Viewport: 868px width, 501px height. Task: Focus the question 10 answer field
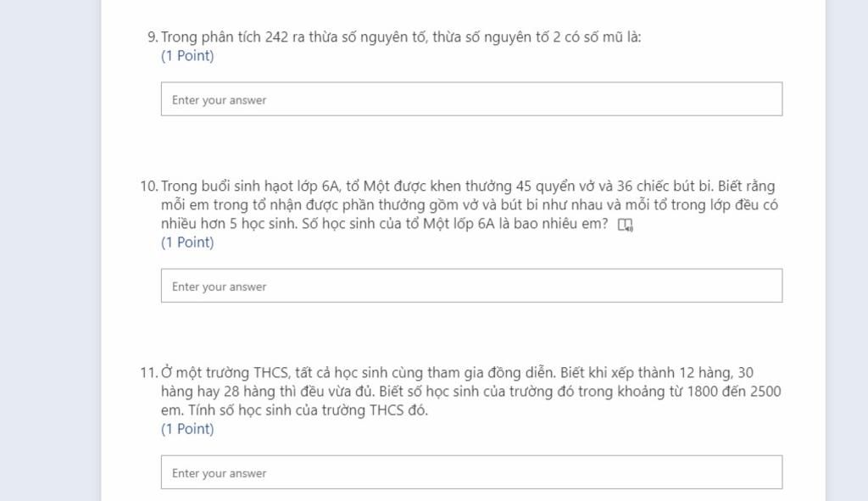tap(471, 286)
